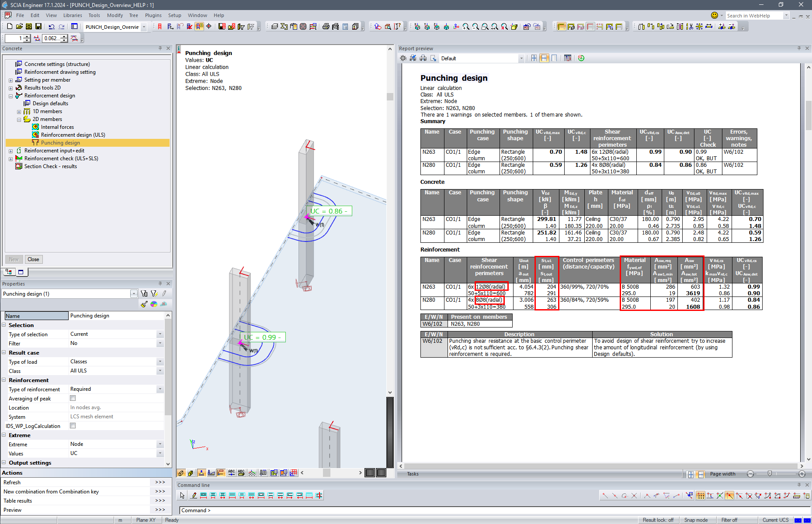Click the Close button in Concrete panel

[33, 259]
